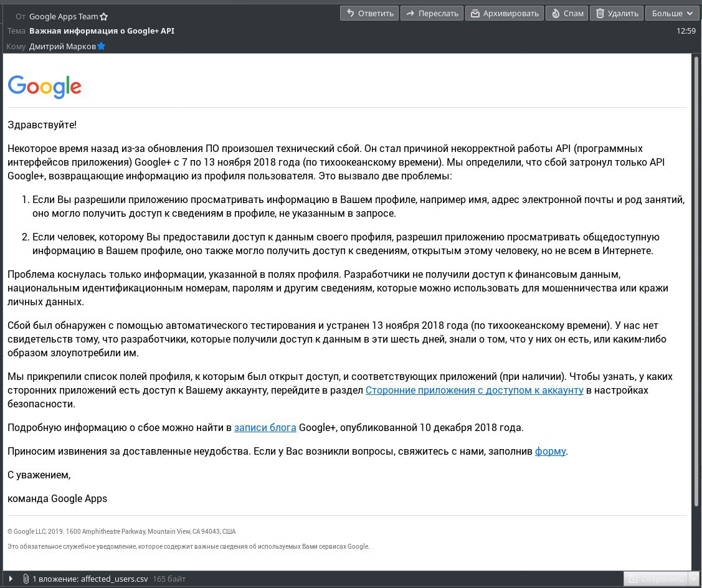This screenshot has width=702, height=588.
Task: Reply to the email with Ответить
Action: pos(369,14)
